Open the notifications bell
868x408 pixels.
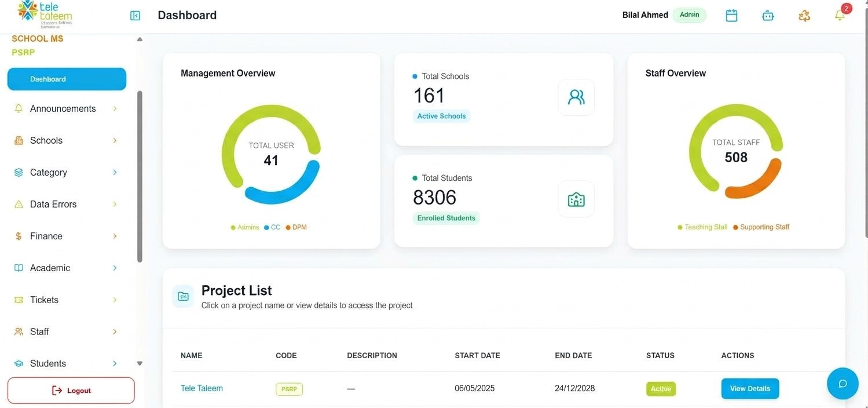point(840,16)
